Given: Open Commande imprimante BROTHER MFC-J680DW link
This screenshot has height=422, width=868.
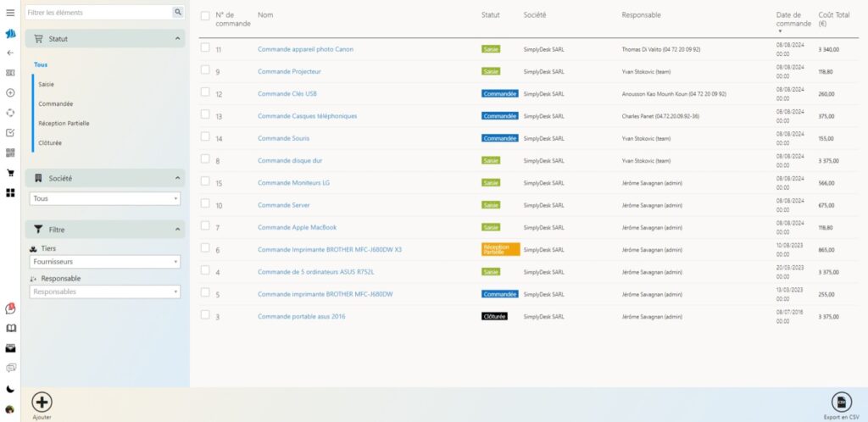Looking at the screenshot, I should (x=325, y=294).
